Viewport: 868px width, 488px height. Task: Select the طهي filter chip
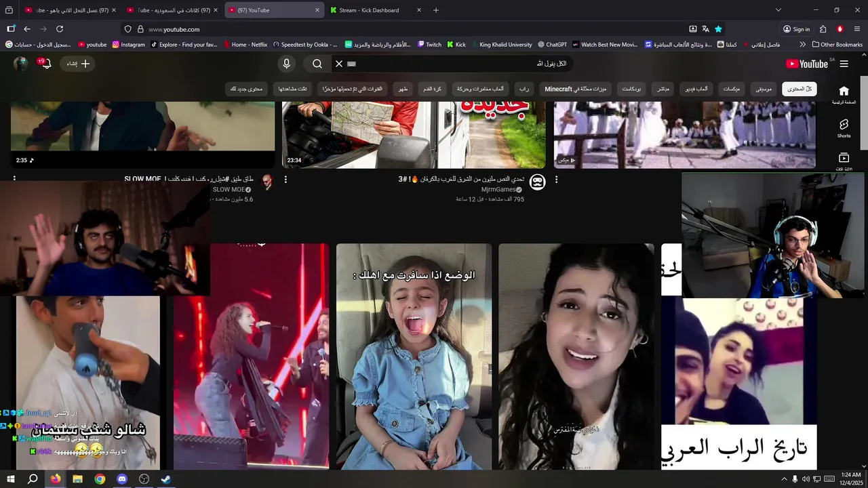[x=403, y=89]
